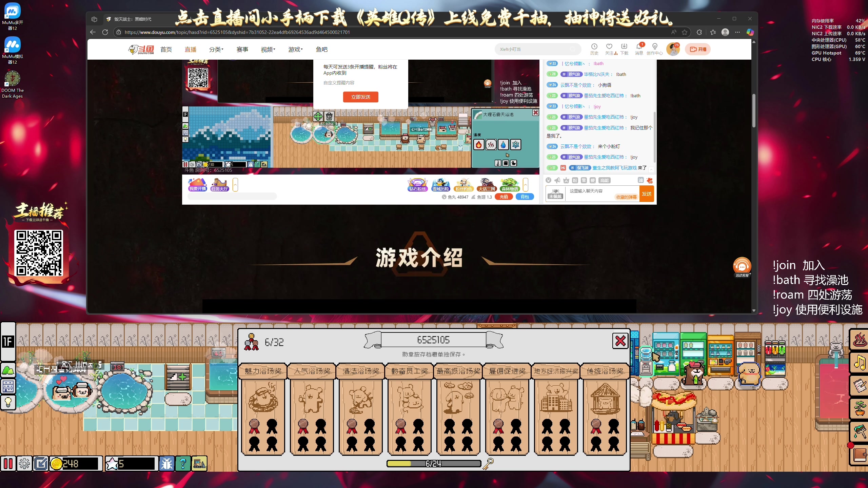
Task: Close the 大理石露天浴池 panel
Action: 535,113
